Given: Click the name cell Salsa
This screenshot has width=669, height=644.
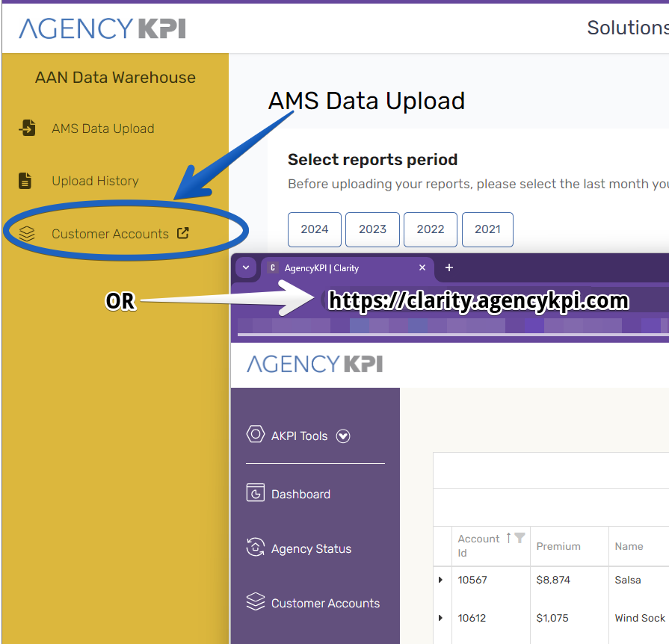Looking at the screenshot, I should (628, 580).
